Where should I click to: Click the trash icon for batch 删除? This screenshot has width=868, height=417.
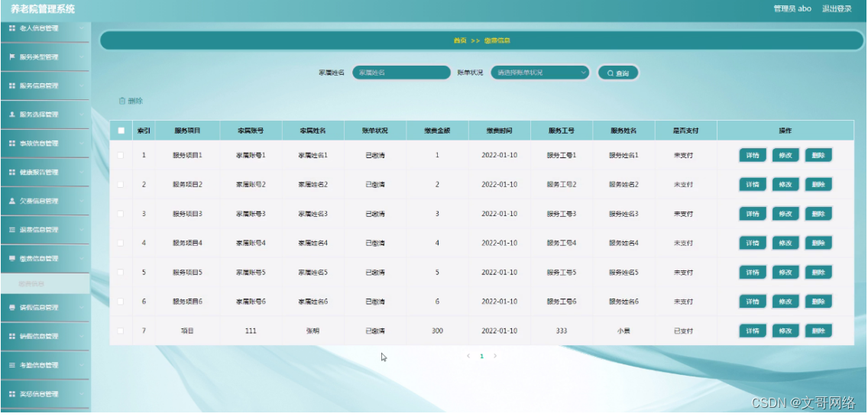[122, 101]
